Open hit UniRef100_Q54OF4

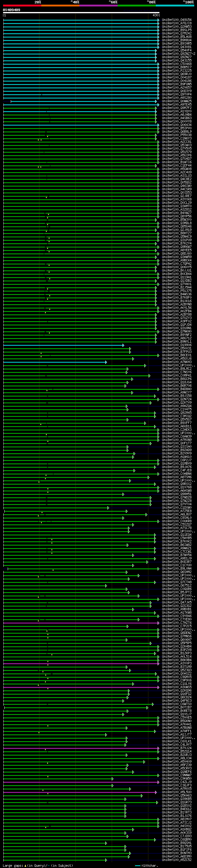click(176, 50)
